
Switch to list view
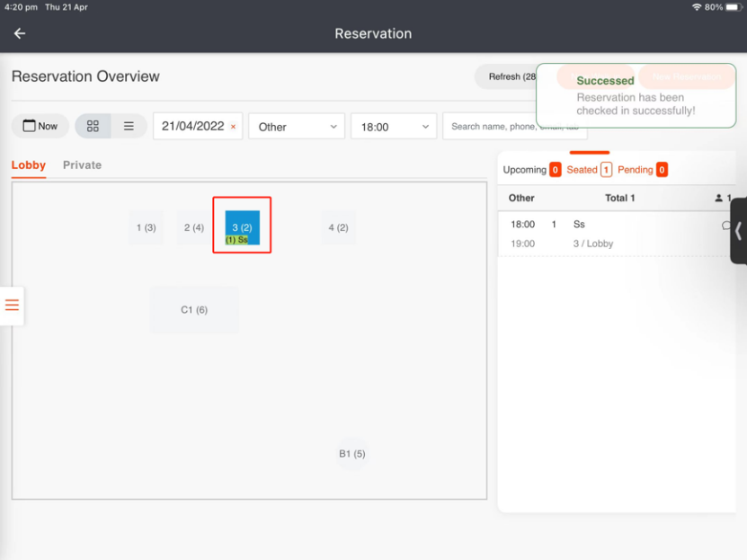tap(129, 126)
